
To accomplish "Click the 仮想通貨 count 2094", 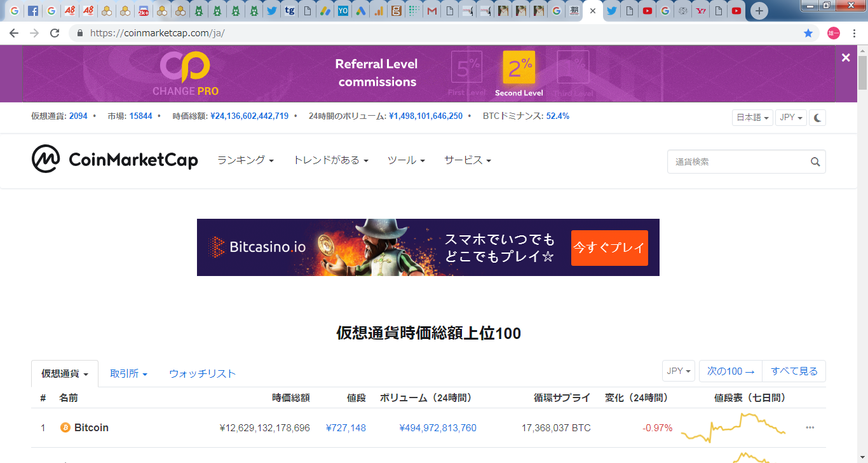I will click(x=78, y=116).
